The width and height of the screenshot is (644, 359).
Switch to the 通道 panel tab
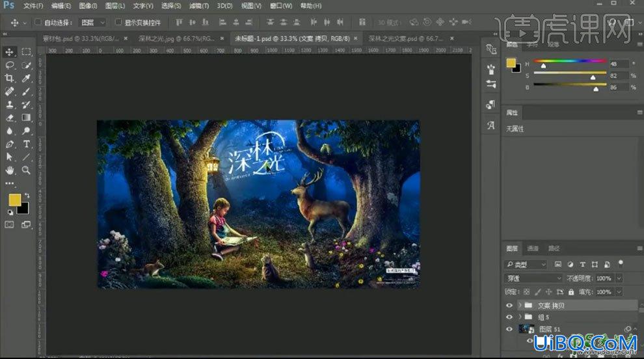tap(533, 248)
